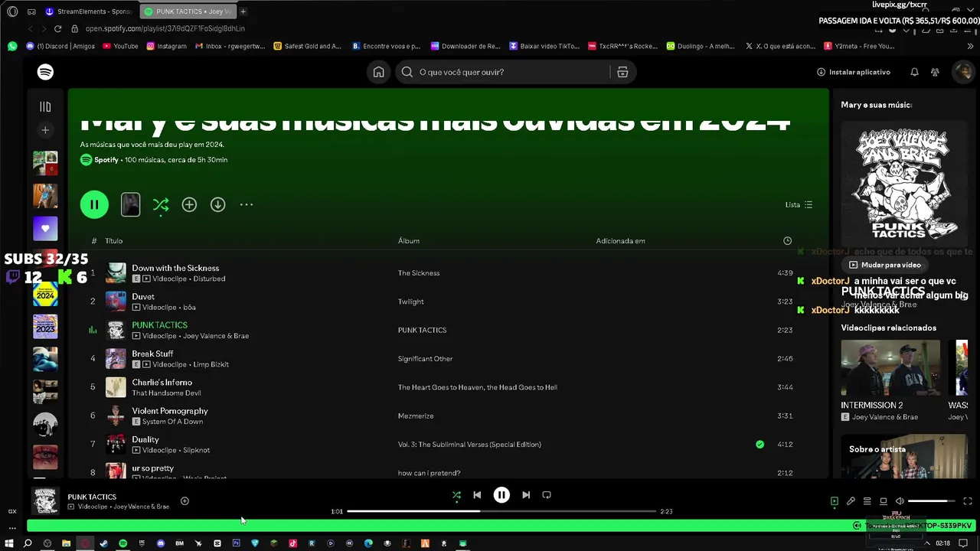The height and width of the screenshot is (551, 980).
Task: Select the Duality track
Action: pos(145,439)
